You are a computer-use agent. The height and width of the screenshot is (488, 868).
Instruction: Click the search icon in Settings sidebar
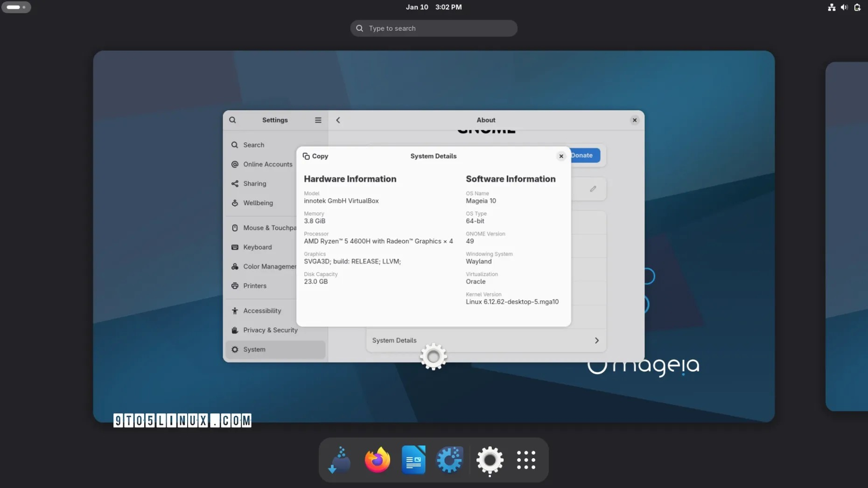(233, 120)
